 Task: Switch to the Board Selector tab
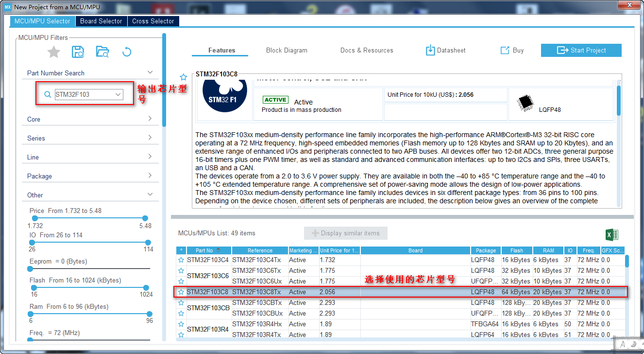(x=101, y=21)
